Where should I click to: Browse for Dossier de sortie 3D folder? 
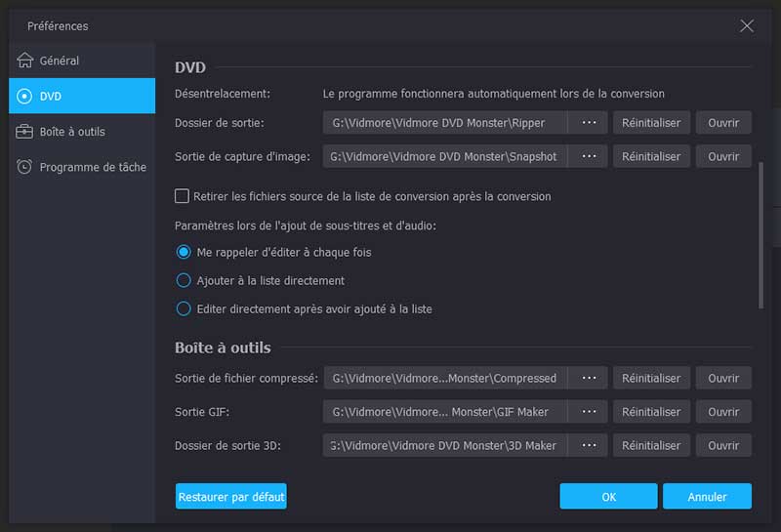[589, 445]
